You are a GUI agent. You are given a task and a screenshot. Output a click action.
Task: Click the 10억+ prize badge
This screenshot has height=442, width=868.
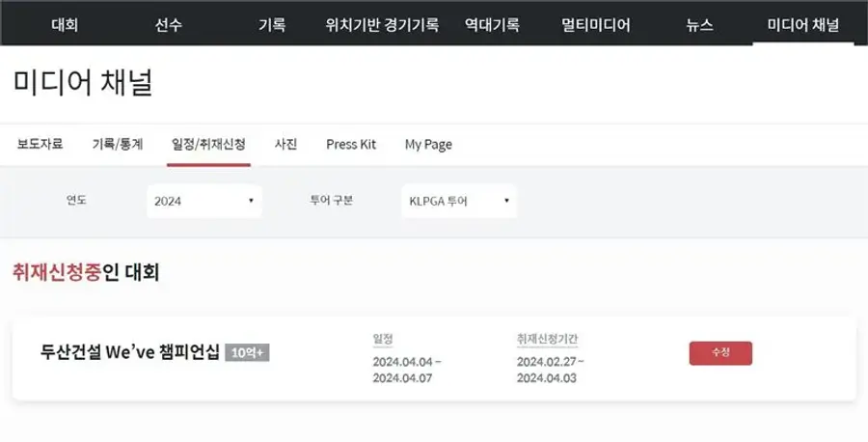click(247, 353)
